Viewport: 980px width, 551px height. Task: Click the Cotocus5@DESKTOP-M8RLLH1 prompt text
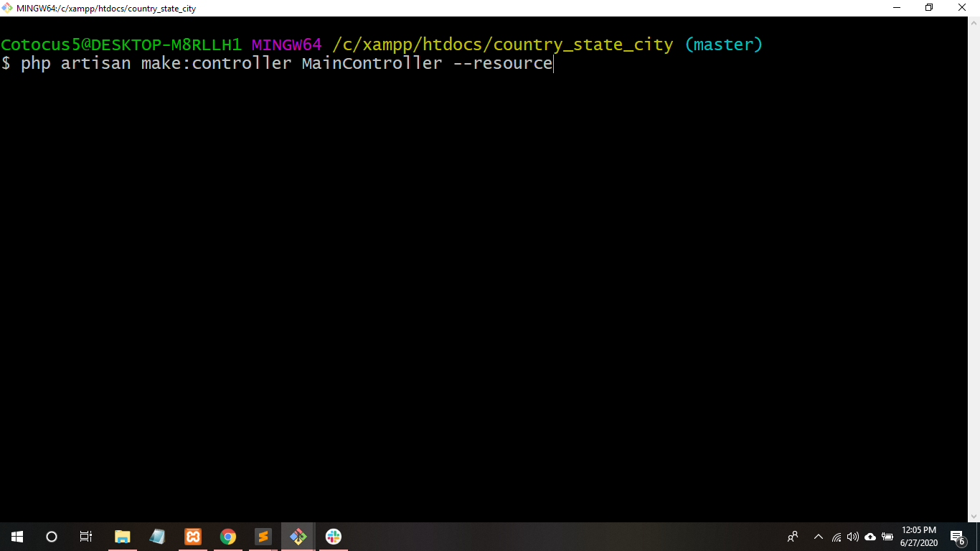coord(121,44)
